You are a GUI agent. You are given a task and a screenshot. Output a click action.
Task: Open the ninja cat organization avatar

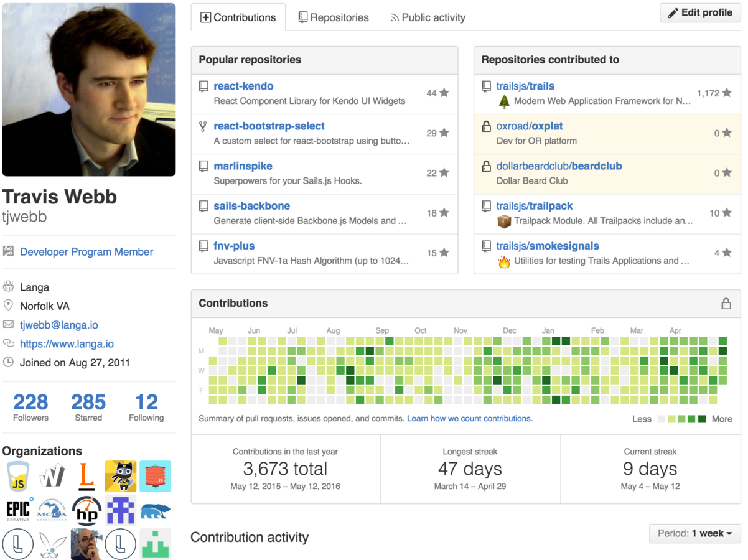point(120,477)
